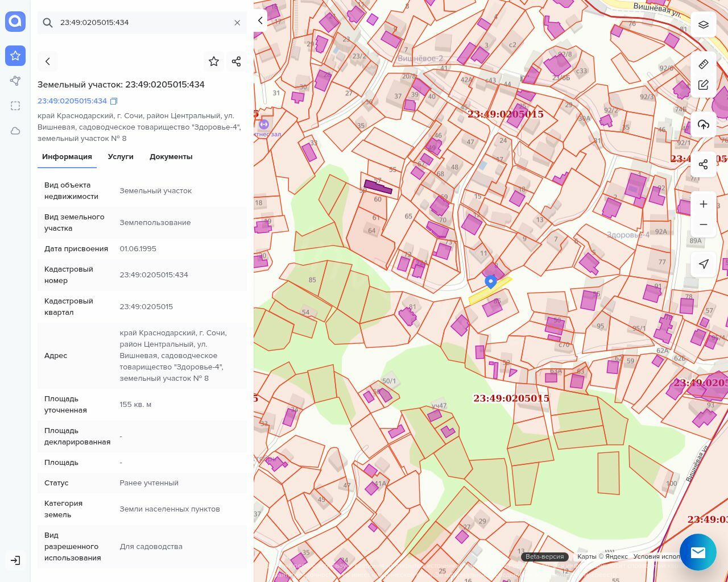Open cadastral number link 23:49:0205015:434

[72, 101]
